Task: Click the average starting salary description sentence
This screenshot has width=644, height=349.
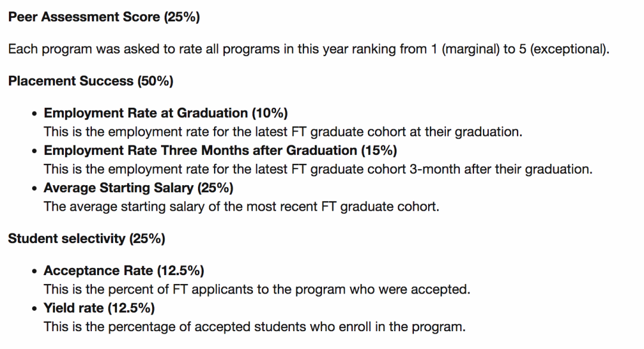Action: [x=241, y=206]
